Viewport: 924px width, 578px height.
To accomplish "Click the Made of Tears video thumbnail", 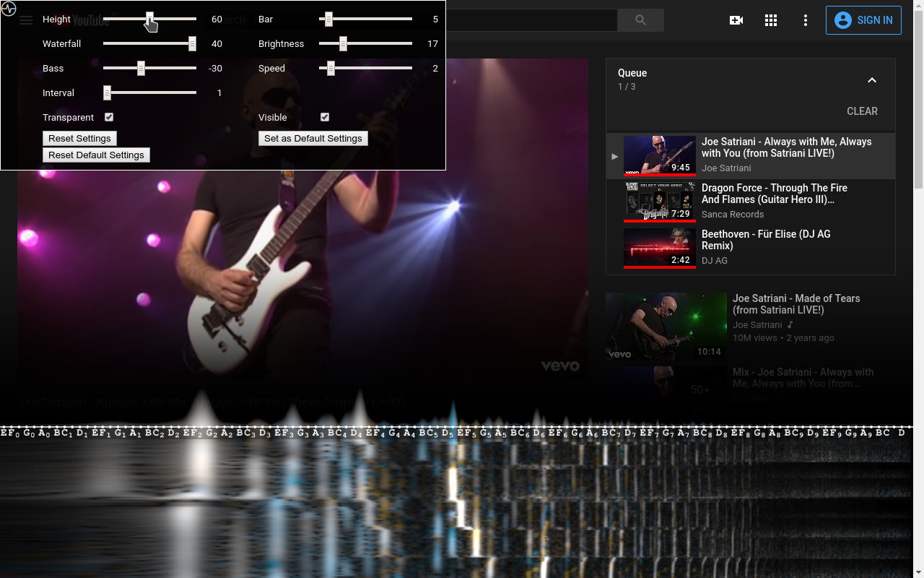I will (666, 327).
